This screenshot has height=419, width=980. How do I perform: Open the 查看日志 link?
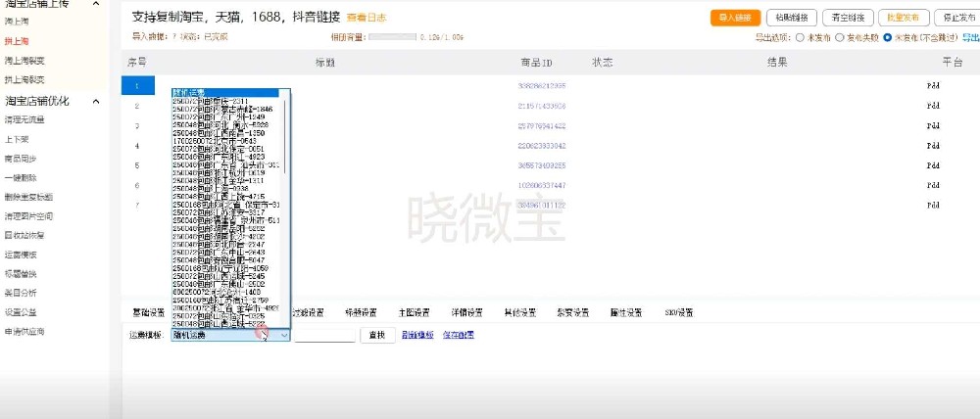[367, 18]
